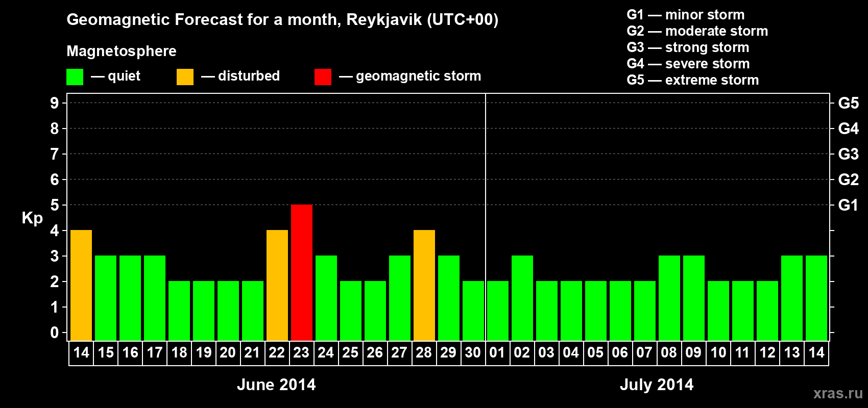The width and height of the screenshot is (868, 408).
Task: Click the Geomagnetic Forecast chart title
Action: [282, 20]
